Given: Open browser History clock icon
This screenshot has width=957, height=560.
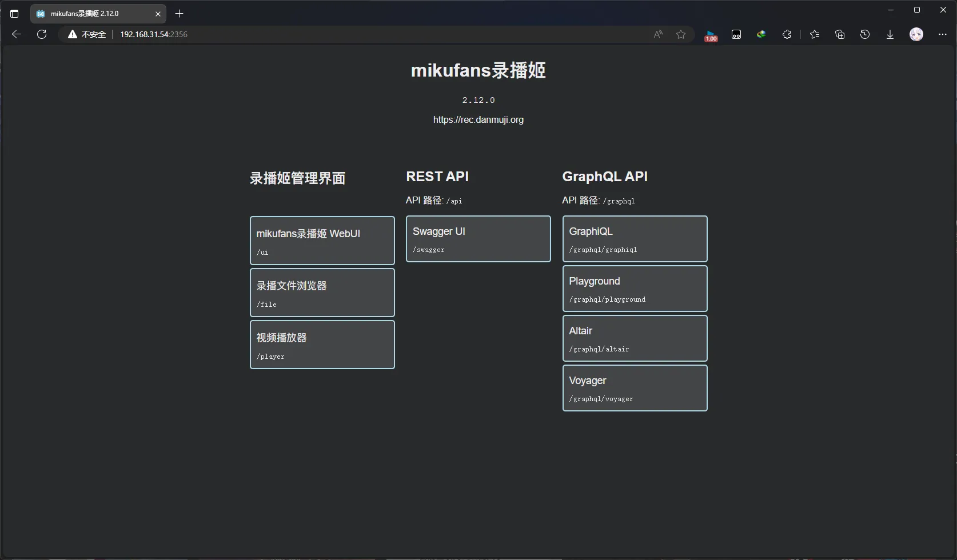Looking at the screenshot, I should coord(865,34).
